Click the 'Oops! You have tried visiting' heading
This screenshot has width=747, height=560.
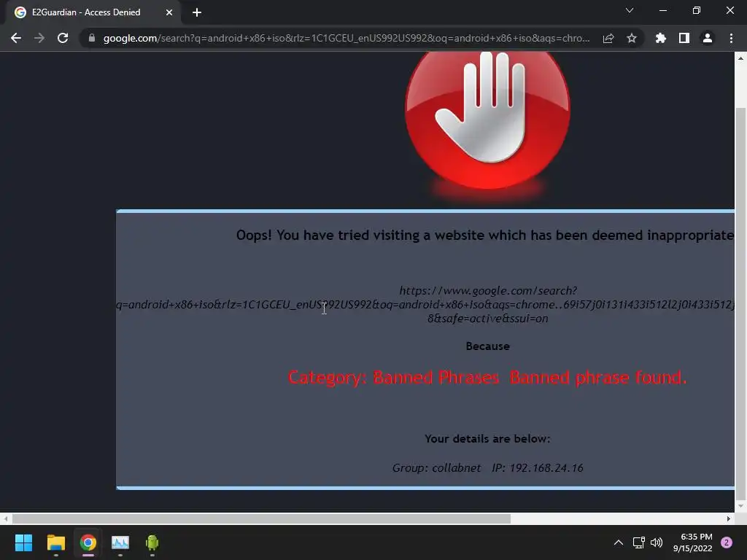(x=485, y=236)
